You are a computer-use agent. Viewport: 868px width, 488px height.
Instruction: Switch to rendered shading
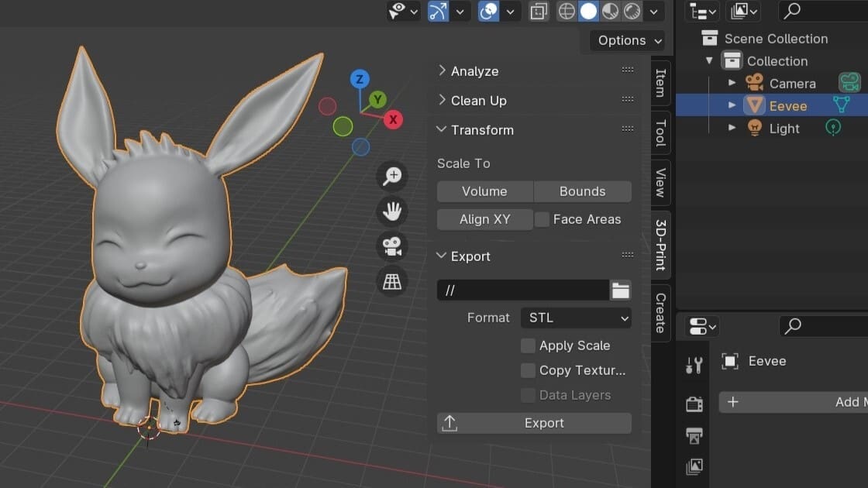pyautogui.click(x=632, y=11)
